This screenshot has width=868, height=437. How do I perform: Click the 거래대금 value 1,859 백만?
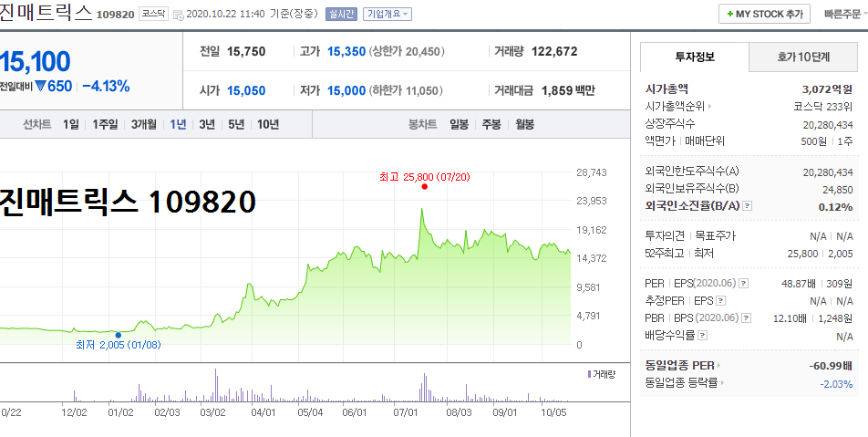point(568,90)
